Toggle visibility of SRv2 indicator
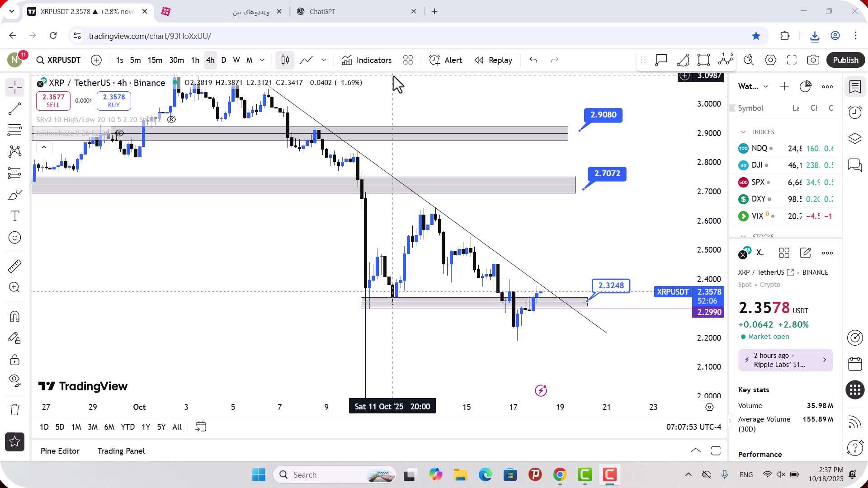This screenshot has height=488, width=868. tap(171, 120)
